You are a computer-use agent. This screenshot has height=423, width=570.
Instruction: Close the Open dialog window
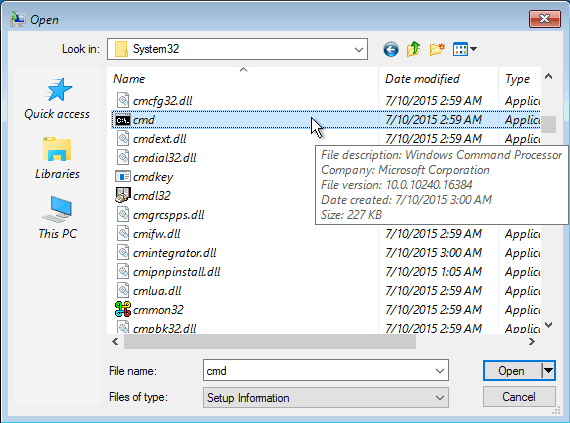coord(544,19)
